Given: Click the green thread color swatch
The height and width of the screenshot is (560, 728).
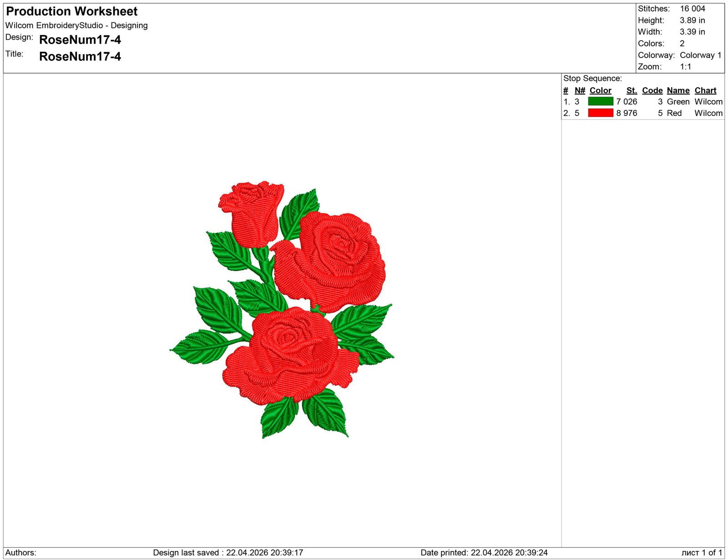Looking at the screenshot, I should [600, 101].
